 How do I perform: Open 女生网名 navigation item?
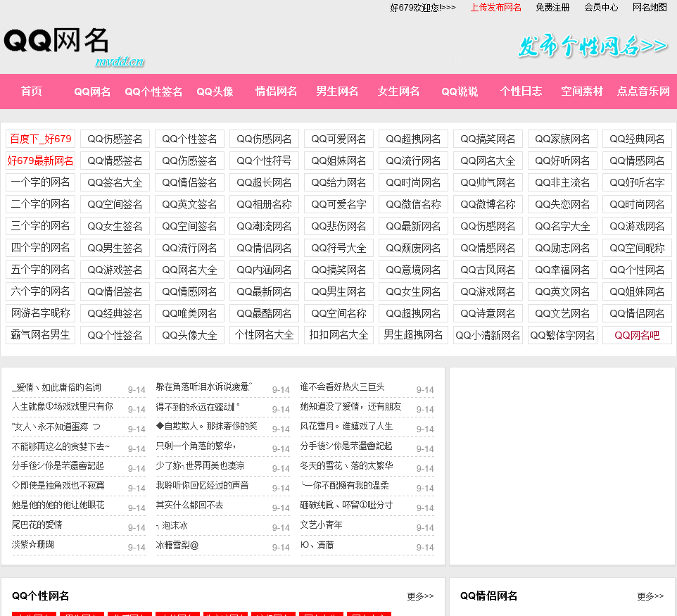[398, 91]
